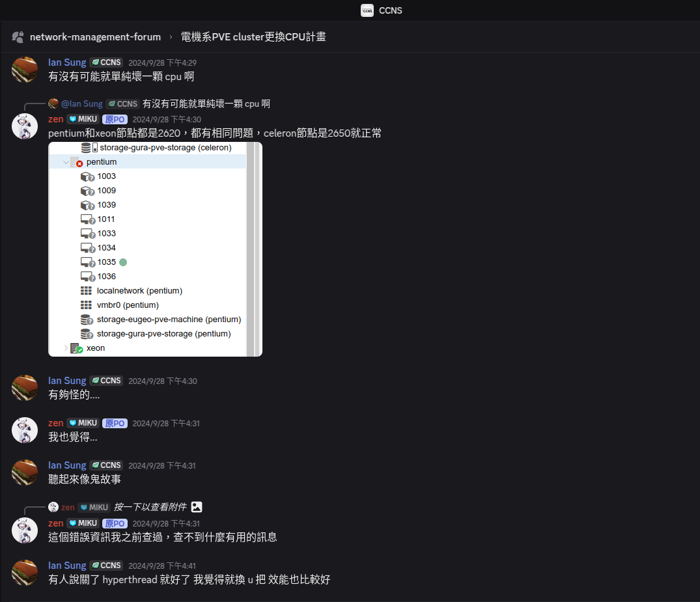Open the CCNS server icon at the top
The width and height of the screenshot is (700, 602).
coord(367,10)
